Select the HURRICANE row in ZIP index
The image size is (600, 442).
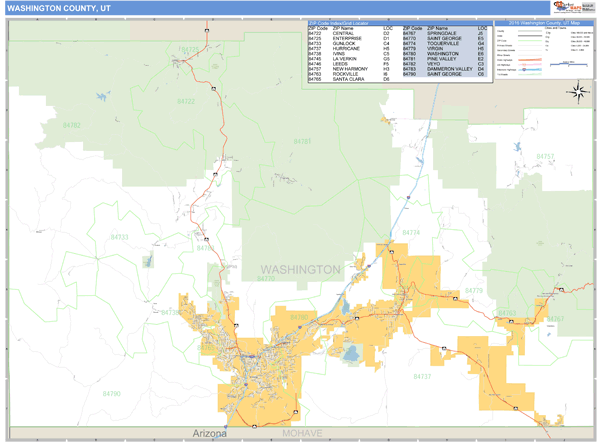point(349,49)
